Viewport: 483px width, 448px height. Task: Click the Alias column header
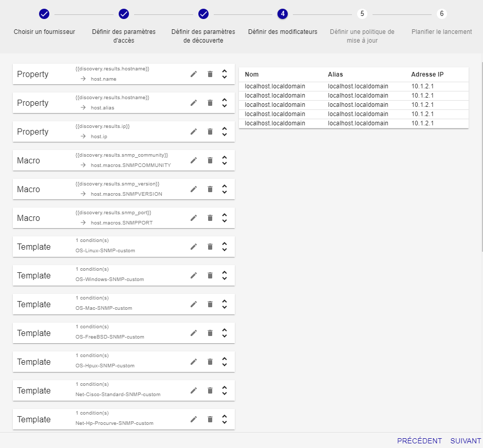335,74
